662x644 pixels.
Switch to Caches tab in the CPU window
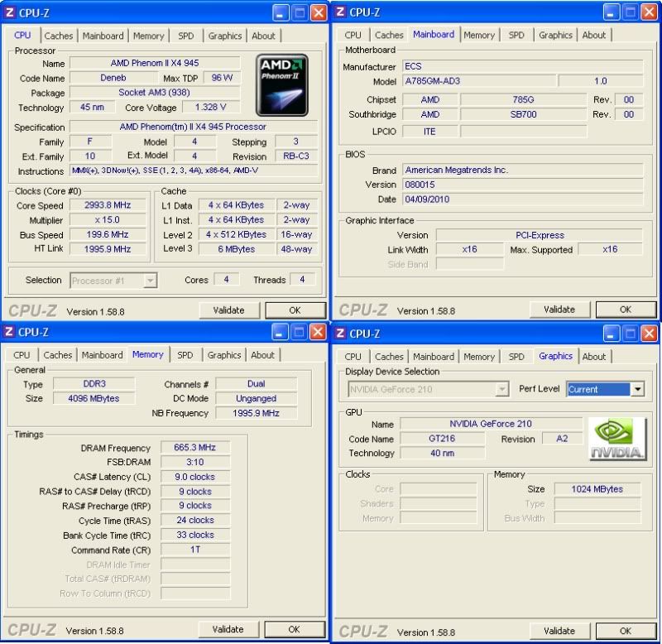click(x=59, y=36)
